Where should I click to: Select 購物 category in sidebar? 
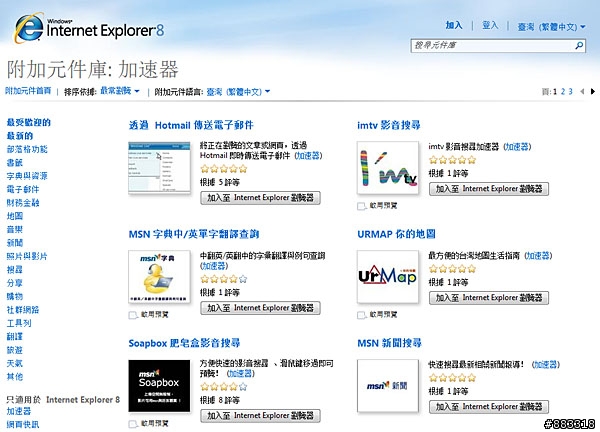15,297
